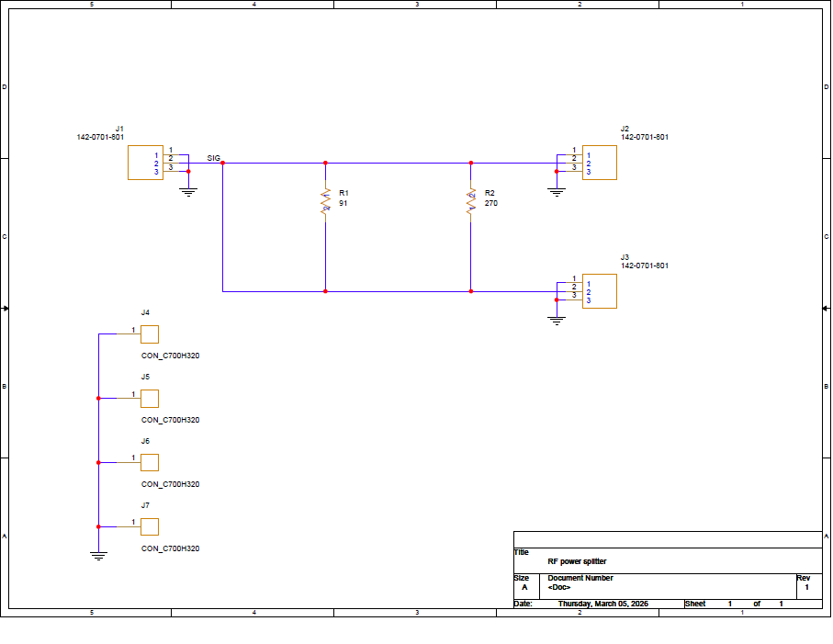The width and height of the screenshot is (833, 644).
Task: Select the J7 connector square
Action: [150, 526]
